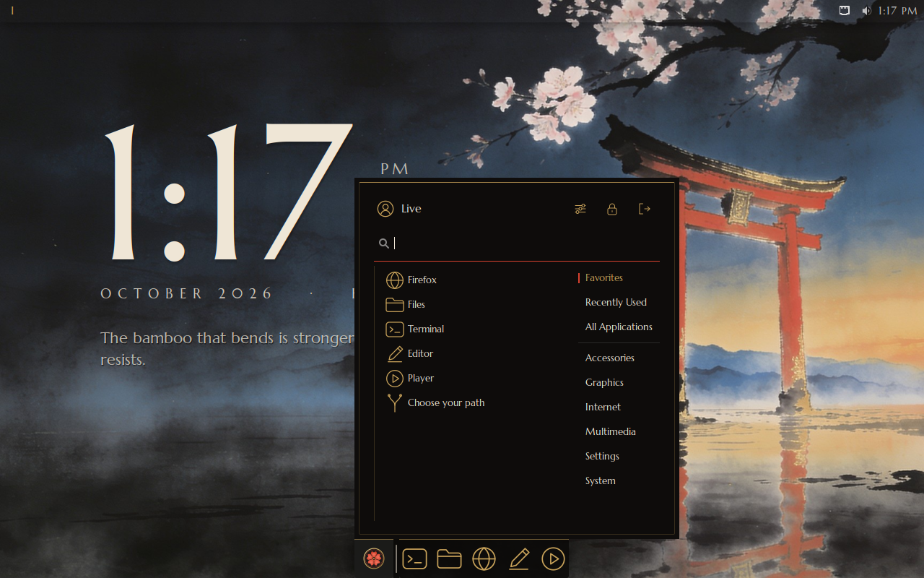Open the Settings category
924x578 pixels.
[x=619, y=456]
